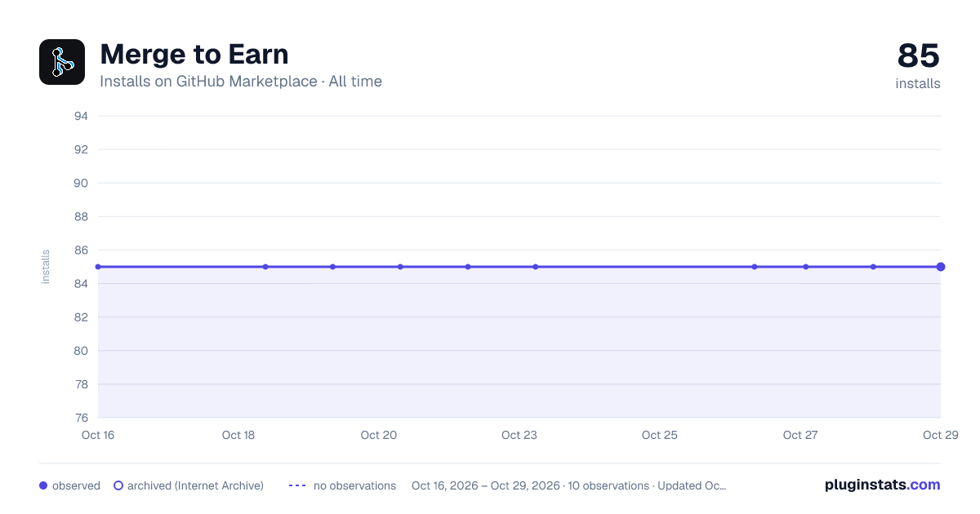The height and width of the screenshot is (514, 980).
Task: Click the 92 y-axis value
Action: point(81,149)
